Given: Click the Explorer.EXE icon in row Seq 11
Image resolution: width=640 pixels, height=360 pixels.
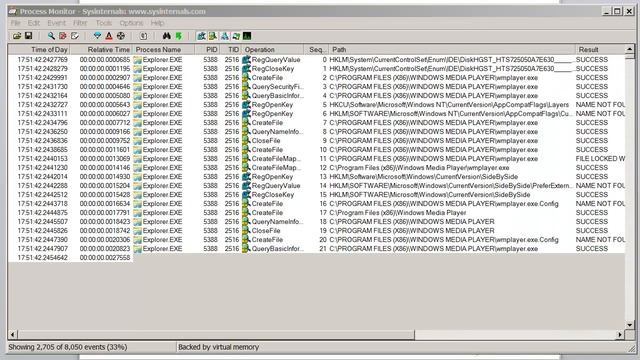Looking at the screenshot, I should click(138, 159).
